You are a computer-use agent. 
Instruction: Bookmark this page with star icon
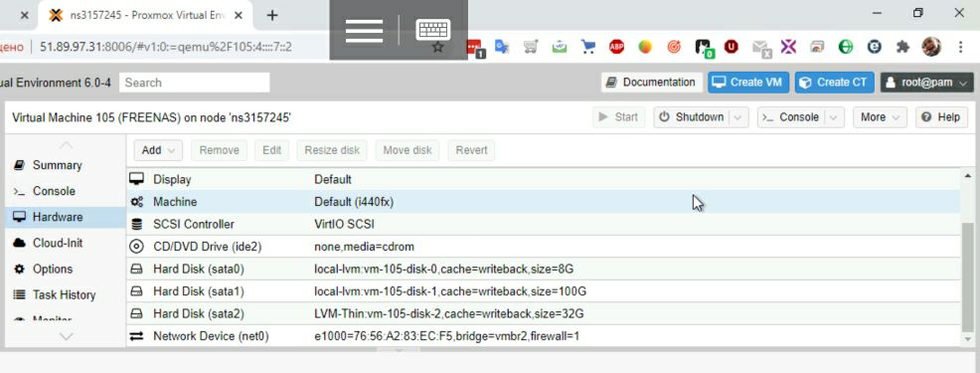click(x=438, y=47)
